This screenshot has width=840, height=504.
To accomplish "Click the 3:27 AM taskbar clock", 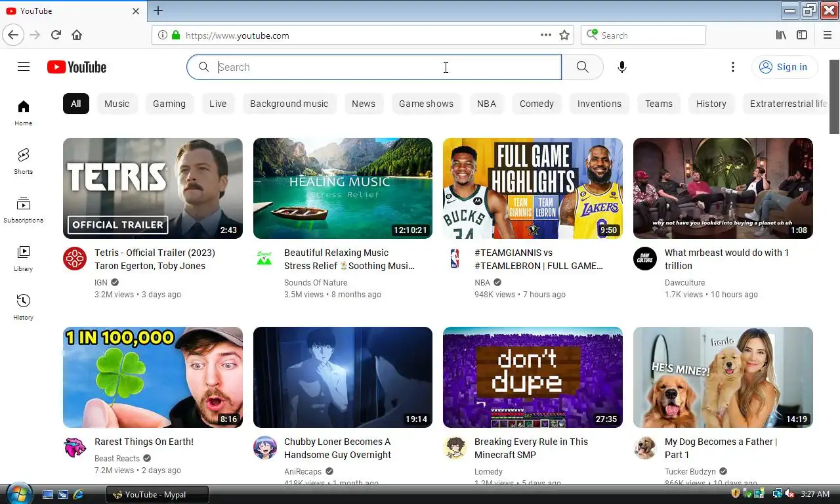I will (x=815, y=493).
